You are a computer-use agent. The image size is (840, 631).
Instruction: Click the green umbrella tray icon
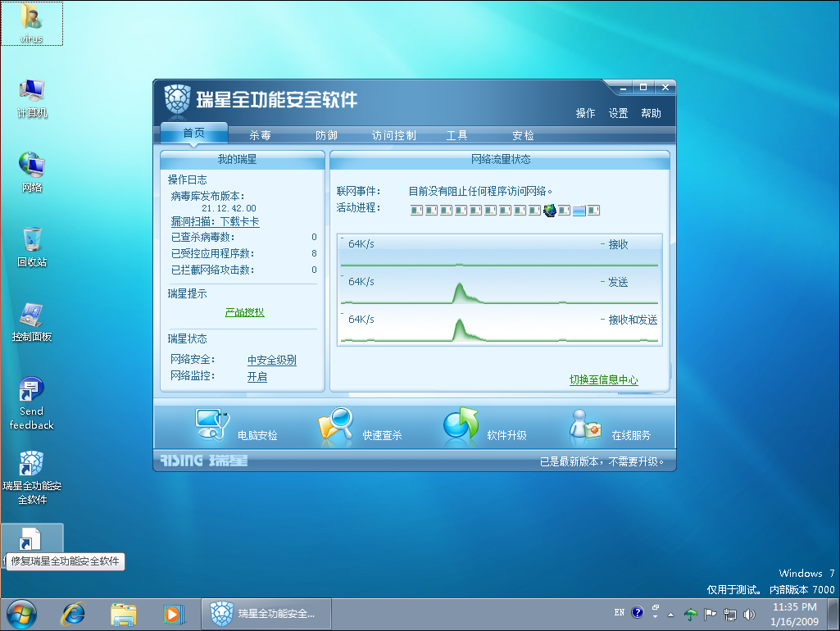point(691,614)
